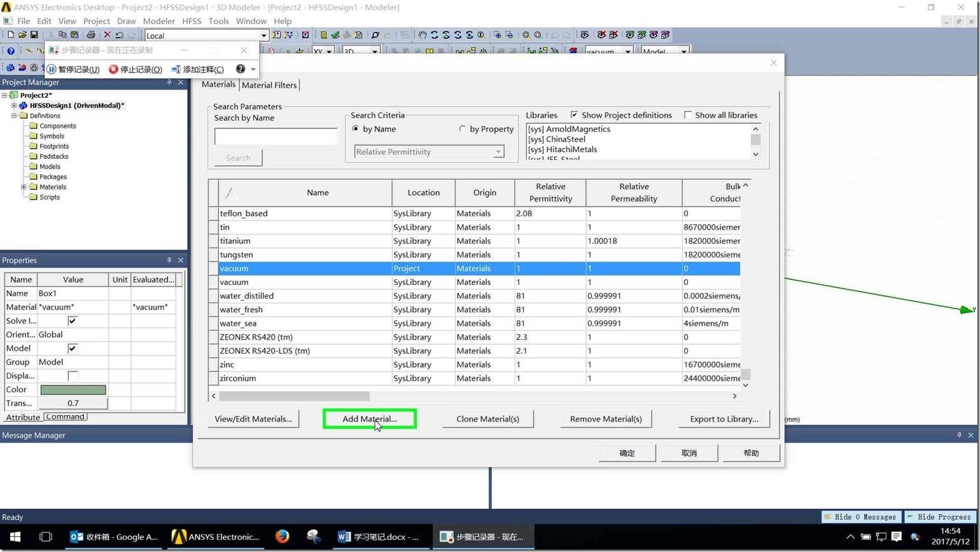Switch to Material Filters tab
This screenshot has width=980, height=552.
pos(269,85)
